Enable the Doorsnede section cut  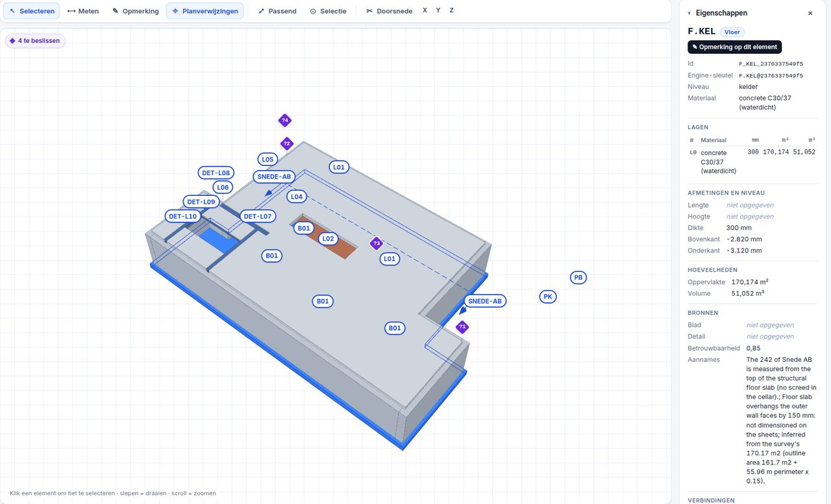click(x=390, y=11)
